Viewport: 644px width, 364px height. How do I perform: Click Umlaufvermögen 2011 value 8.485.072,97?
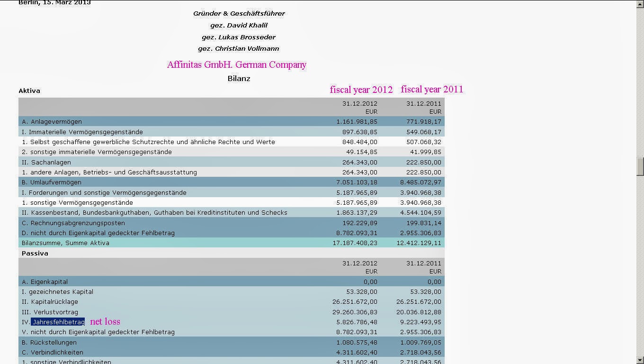click(x=420, y=182)
